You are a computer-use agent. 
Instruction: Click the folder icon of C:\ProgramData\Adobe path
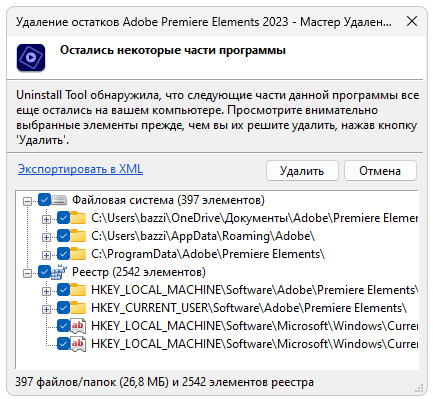pyautogui.click(x=78, y=254)
